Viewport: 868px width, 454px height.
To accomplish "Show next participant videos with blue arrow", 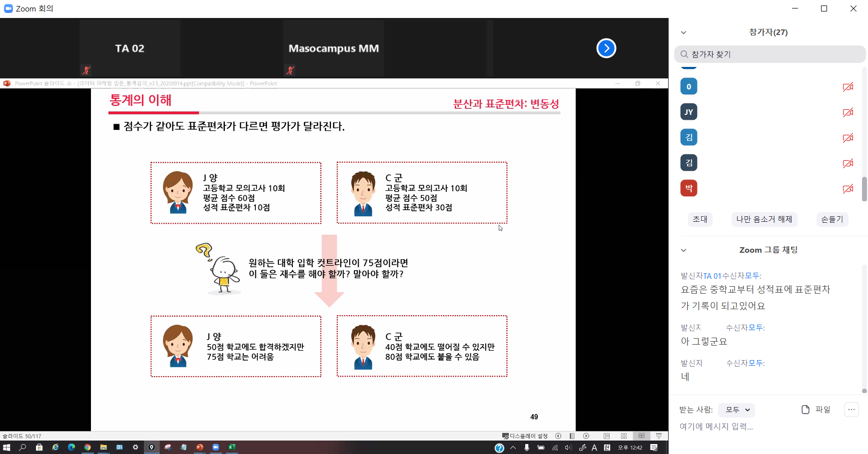I will (x=606, y=48).
